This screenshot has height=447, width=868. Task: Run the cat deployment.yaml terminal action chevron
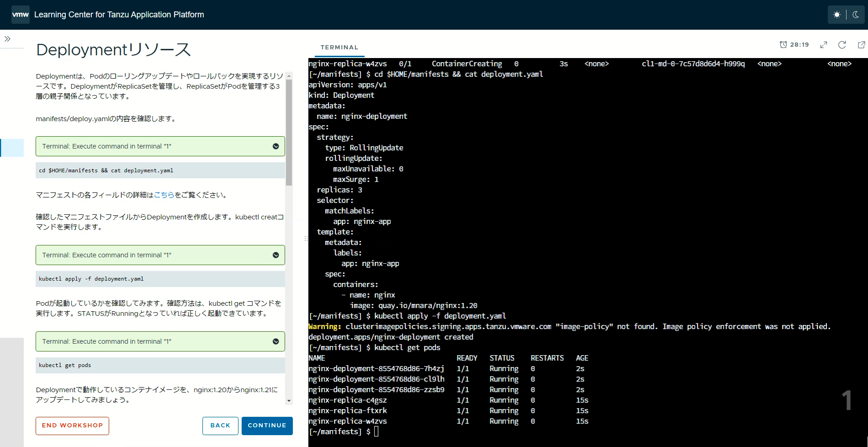click(276, 146)
